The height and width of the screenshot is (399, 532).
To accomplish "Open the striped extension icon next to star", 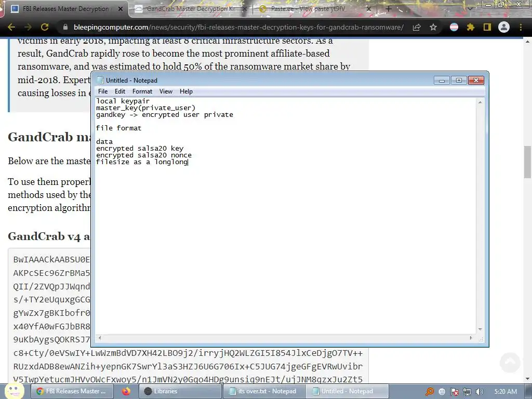I will [454, 27].
